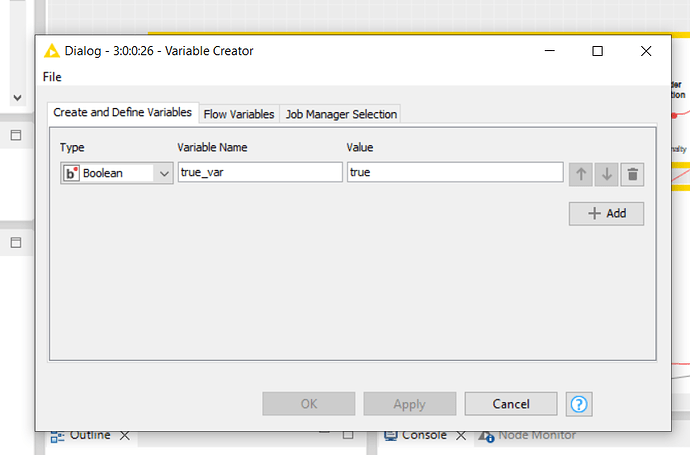Image resolution: width=690 pixels, height=455 pixels.
Task: Click Outline view icon behind dialog
Action: click(x=57, y=436)
